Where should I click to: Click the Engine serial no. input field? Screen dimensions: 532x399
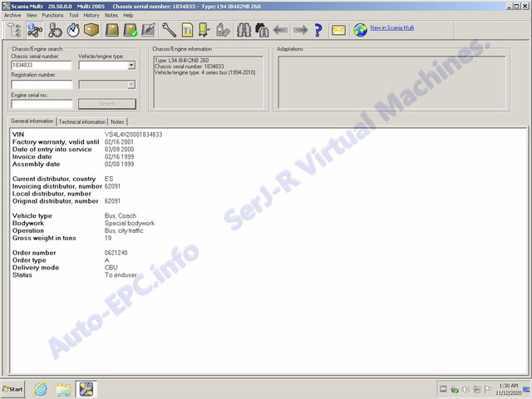42,104
